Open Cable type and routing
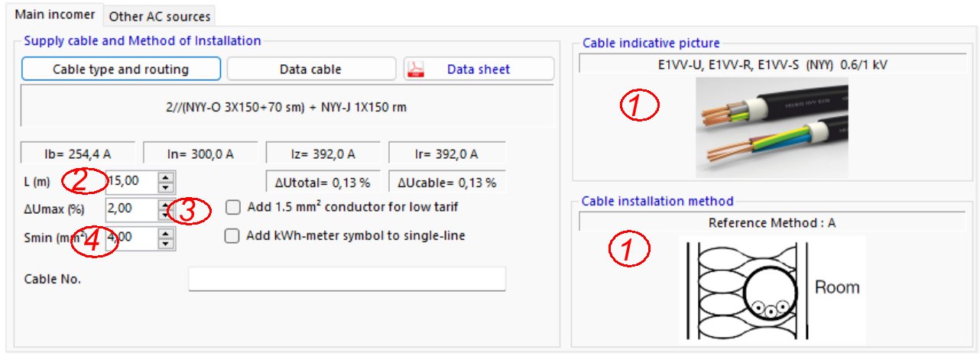Viewport: 980px width, 356px height. pyautogui.click(x=121, y=69)
